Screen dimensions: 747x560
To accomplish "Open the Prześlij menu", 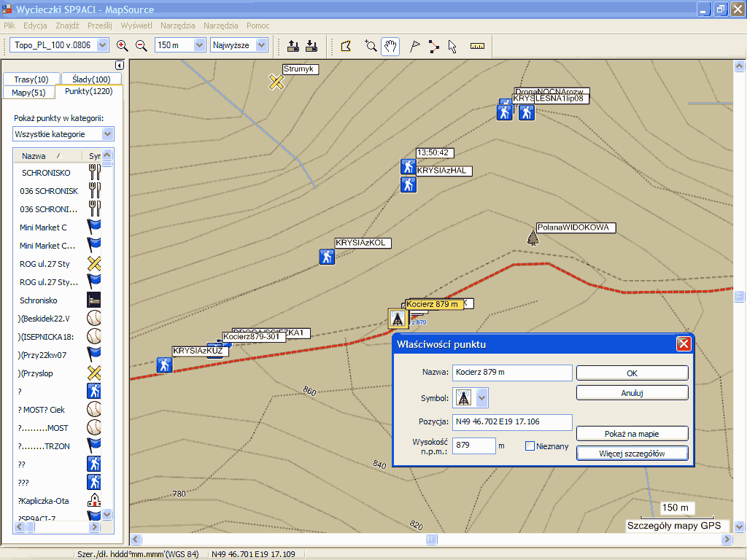I will [99, 26].
